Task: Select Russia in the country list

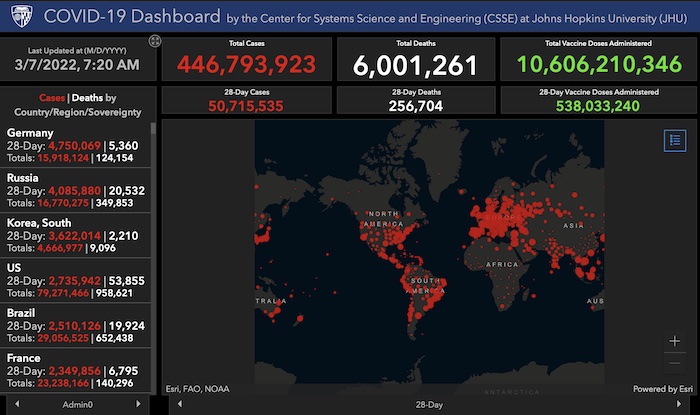Action: click(75, 190)
